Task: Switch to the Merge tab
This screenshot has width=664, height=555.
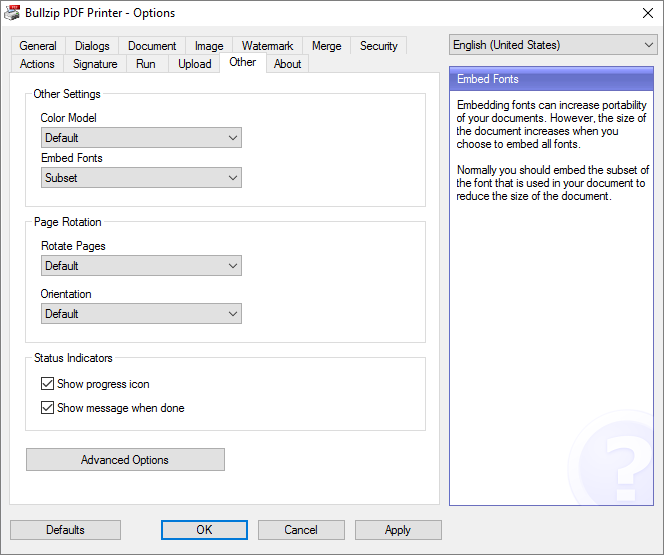Action: click(x=326, y=46)
